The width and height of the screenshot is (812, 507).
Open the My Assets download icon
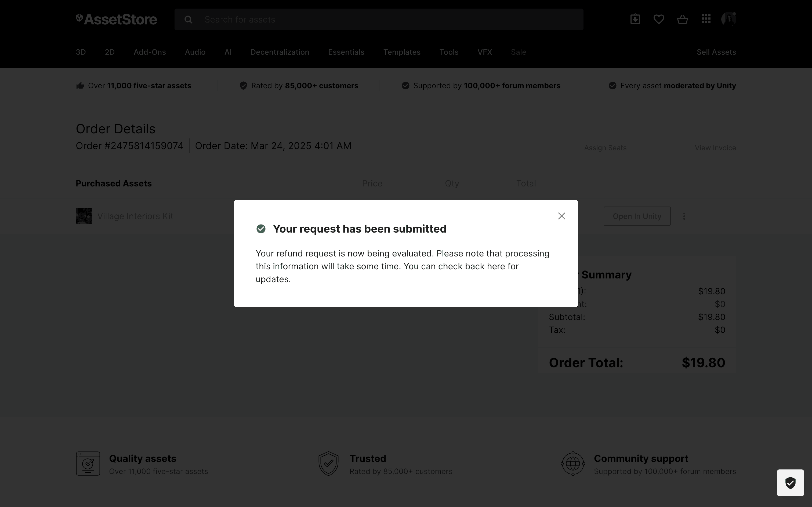click(635, 19)
